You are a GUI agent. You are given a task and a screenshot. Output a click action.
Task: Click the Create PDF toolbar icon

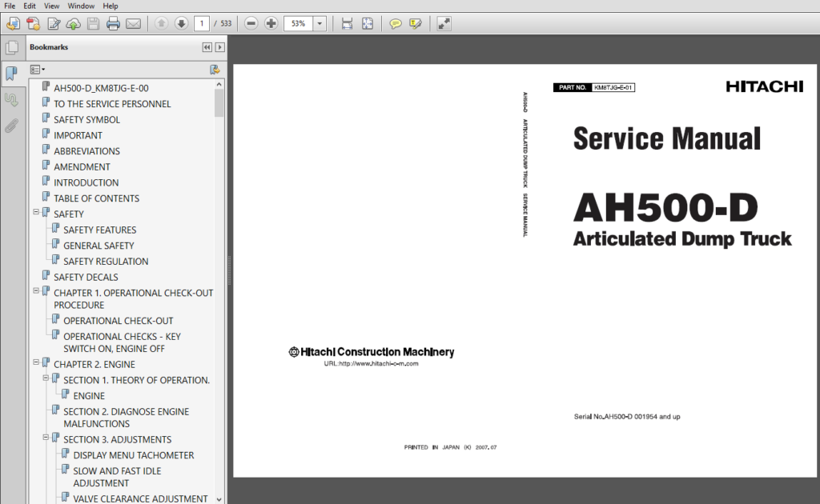click(x=34, y=23)
